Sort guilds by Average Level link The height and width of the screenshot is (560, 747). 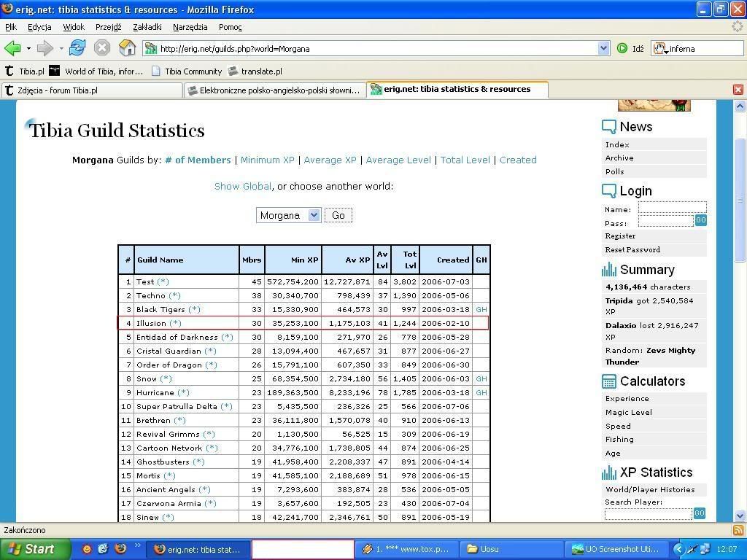tap(398, 160)
